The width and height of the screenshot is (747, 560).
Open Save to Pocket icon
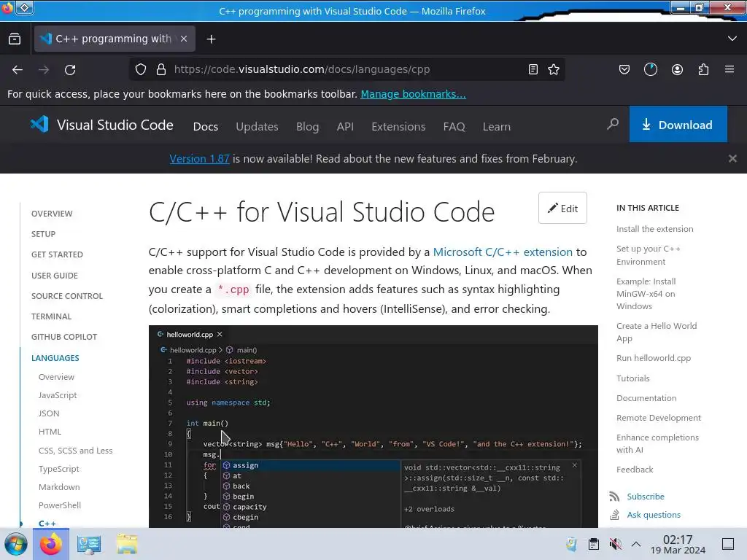click(x=624, y=69)
